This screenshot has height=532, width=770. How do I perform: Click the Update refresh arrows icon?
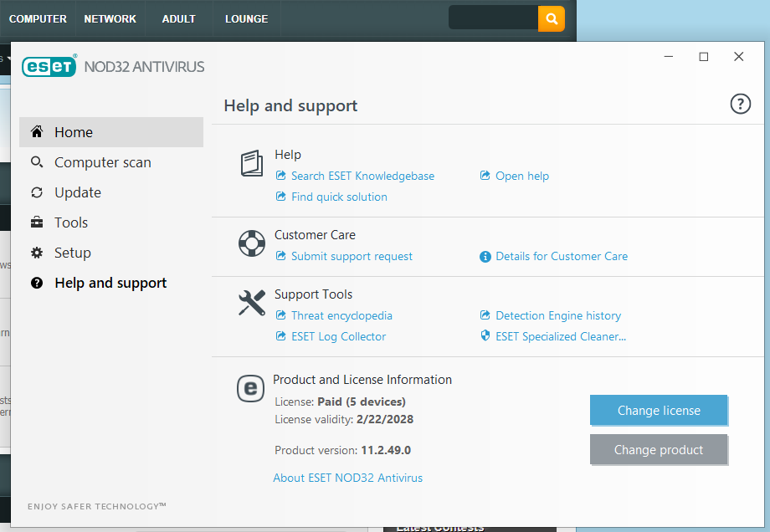tap(37, 192)
